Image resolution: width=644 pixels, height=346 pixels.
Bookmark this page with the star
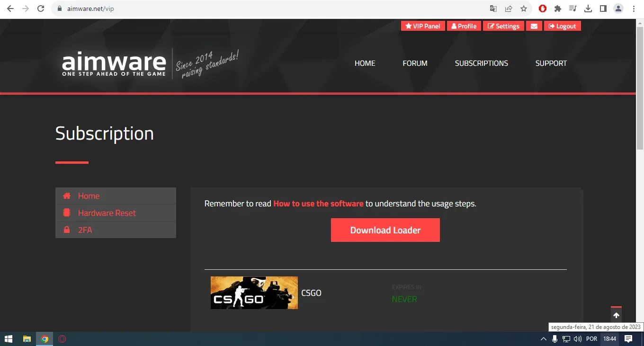(524, 9)
